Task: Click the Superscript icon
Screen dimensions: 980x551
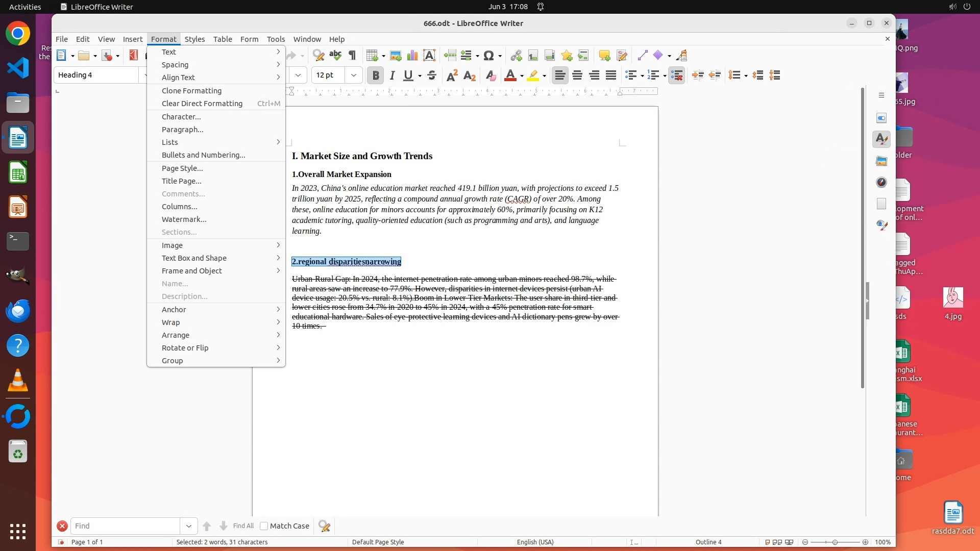Action: point(452,76)
